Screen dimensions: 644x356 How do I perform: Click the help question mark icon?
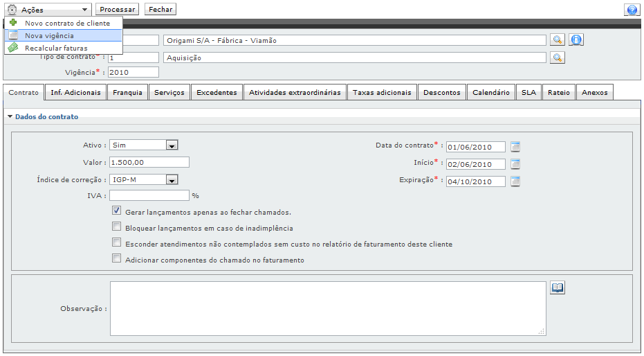pyautogui.click(x=632, y=10)
